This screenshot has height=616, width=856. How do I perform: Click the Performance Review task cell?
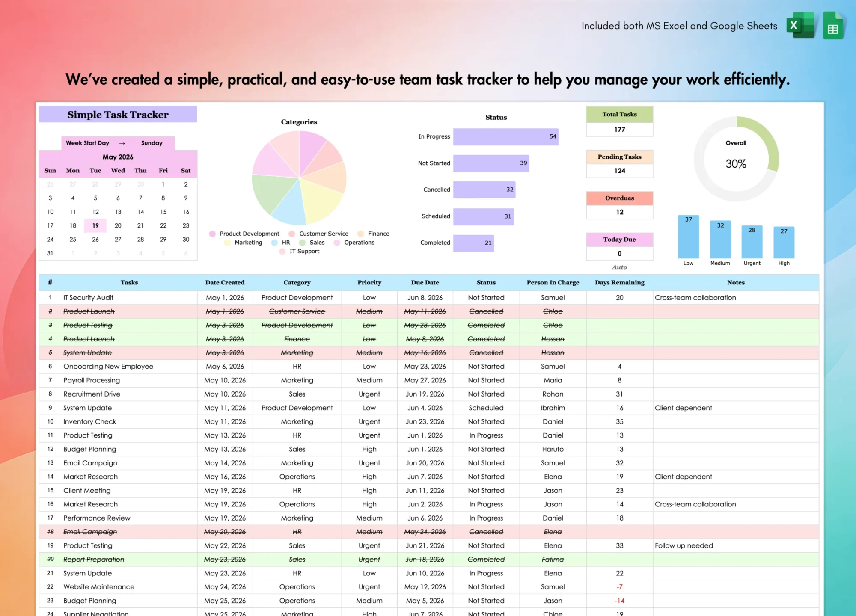[129, 518]
